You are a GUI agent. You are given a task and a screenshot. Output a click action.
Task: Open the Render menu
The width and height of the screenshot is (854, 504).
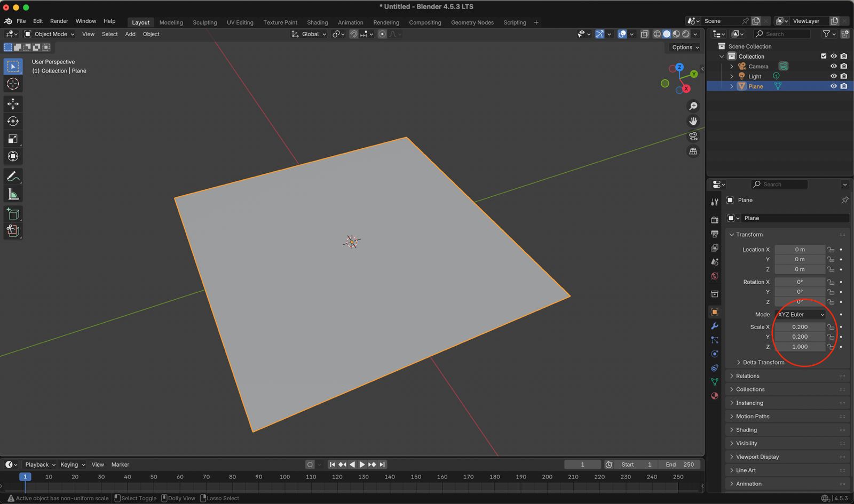tap(59, 21)
